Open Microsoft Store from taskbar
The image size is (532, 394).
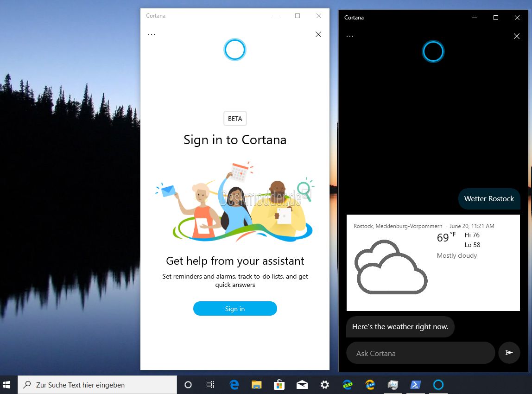[279, 385]
